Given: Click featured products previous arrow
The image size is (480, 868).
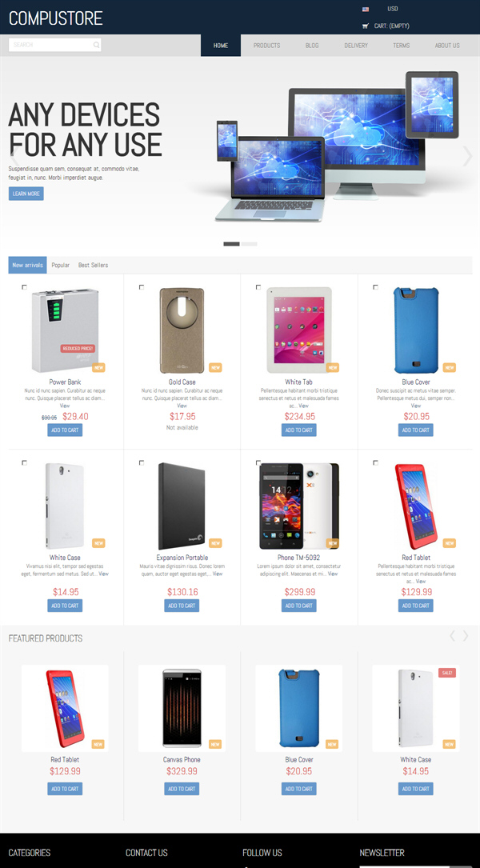Looking at the screenshot, I should [x=452, y=635].
